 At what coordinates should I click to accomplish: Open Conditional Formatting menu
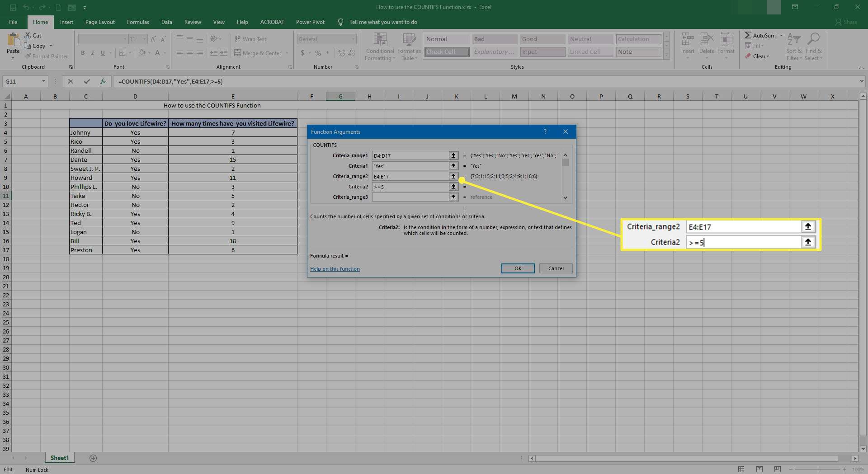pyautogui.click(x=380, y=47)
